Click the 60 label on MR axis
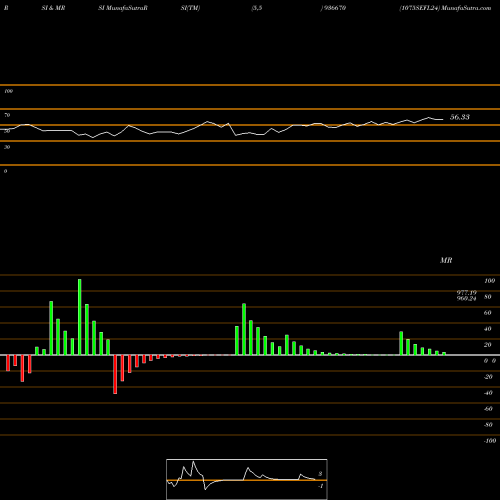 [487, 313]
